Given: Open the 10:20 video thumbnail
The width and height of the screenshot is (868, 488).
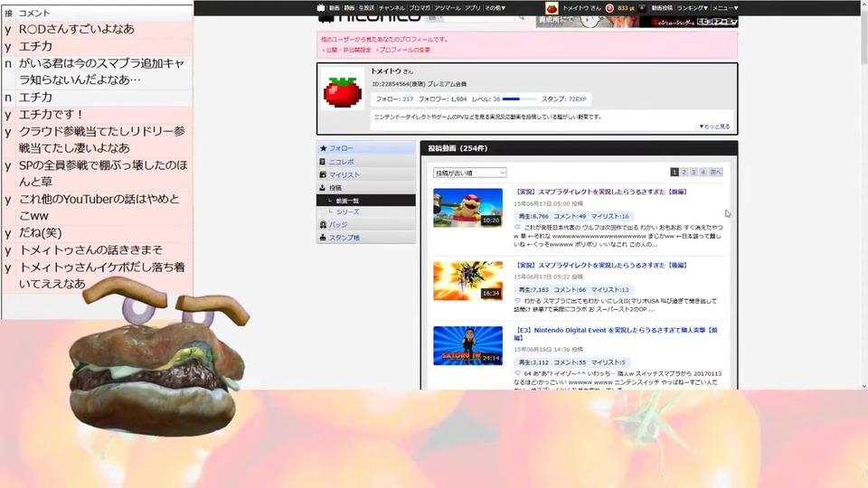Looking at the screenshot, I should 467,208.
